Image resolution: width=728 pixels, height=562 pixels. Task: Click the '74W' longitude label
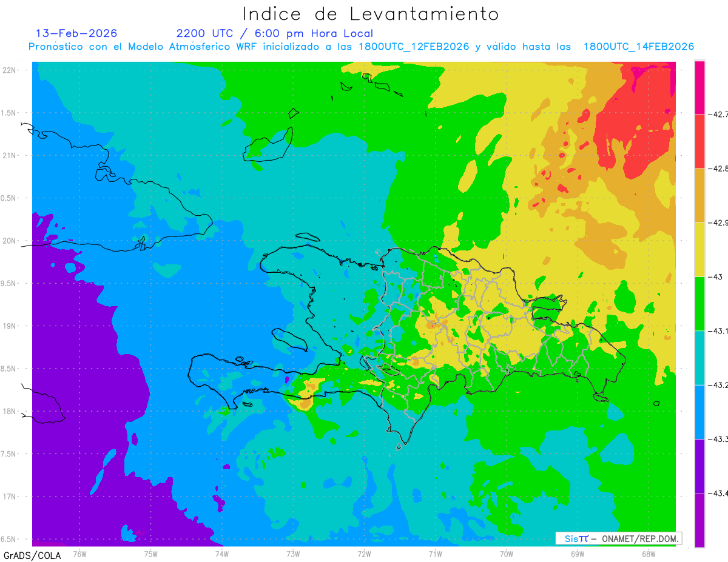pyautogui.click(x=222, y=554)
